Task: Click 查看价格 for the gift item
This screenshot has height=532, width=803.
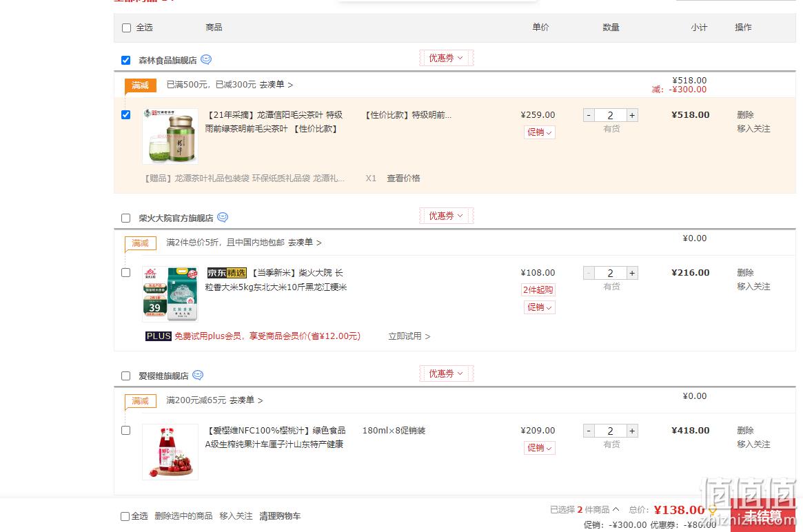Action: click(x=403, y=178)
